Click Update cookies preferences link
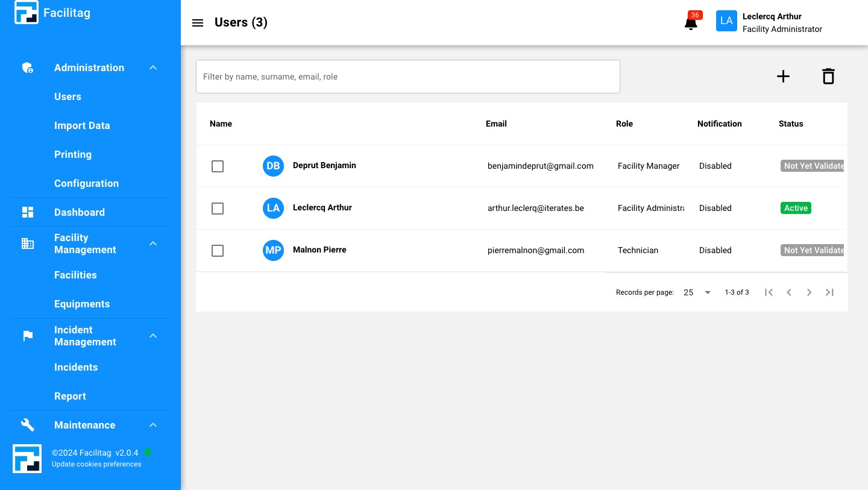 pos(96,464)
